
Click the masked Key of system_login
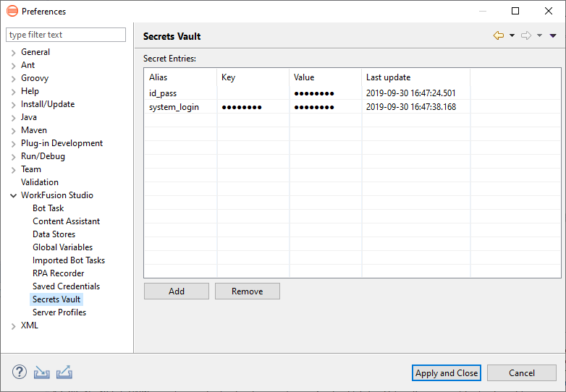(x=242, y=107)
